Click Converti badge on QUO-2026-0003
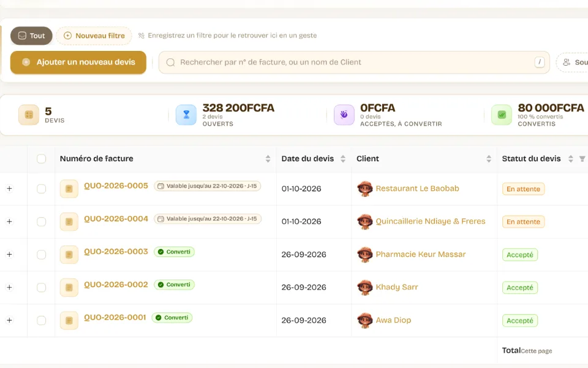The height and width of the screenshot is (368, 588). tap(174, 251)
